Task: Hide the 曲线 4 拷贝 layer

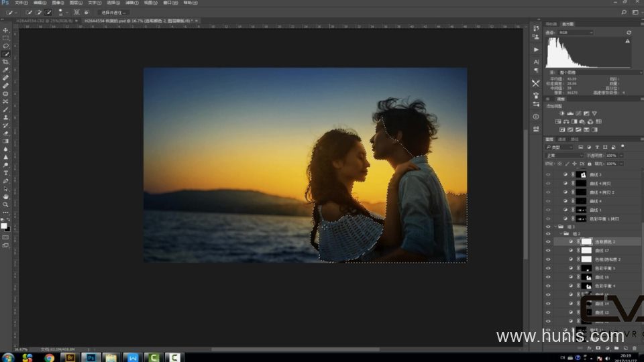Action: 548,183
